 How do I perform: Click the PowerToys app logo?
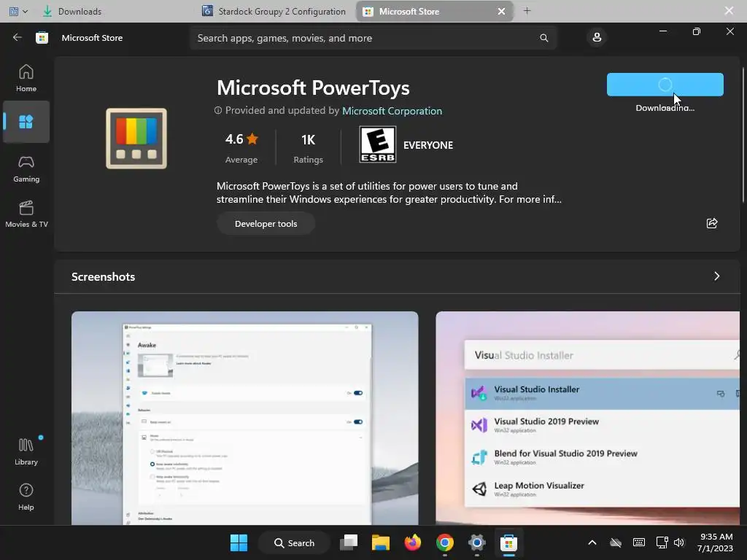pyautogui.click(x=136, y=139)
